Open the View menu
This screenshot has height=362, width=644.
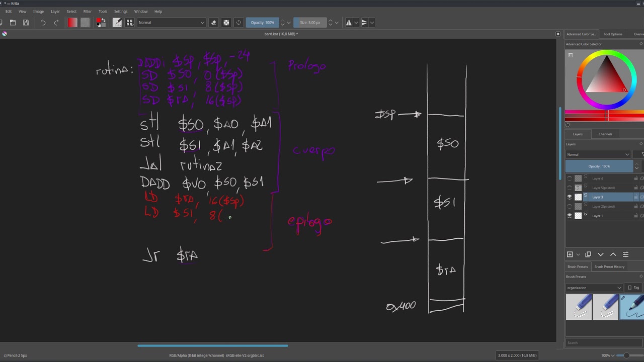click(22, 11)
